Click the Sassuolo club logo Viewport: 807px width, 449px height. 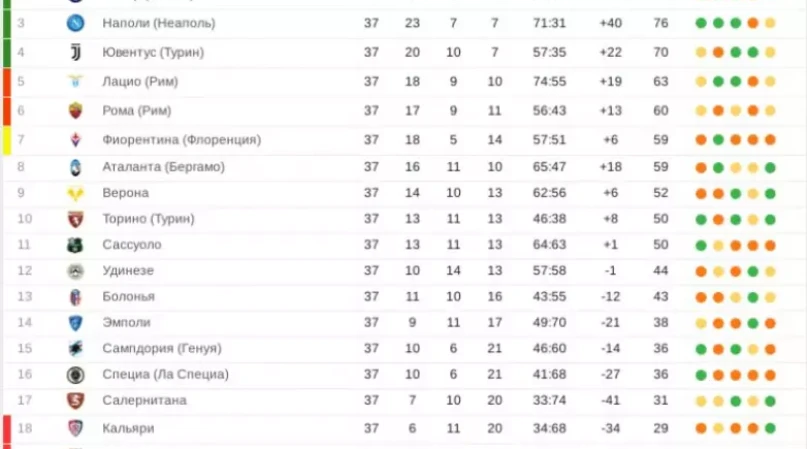click(75, 245)
